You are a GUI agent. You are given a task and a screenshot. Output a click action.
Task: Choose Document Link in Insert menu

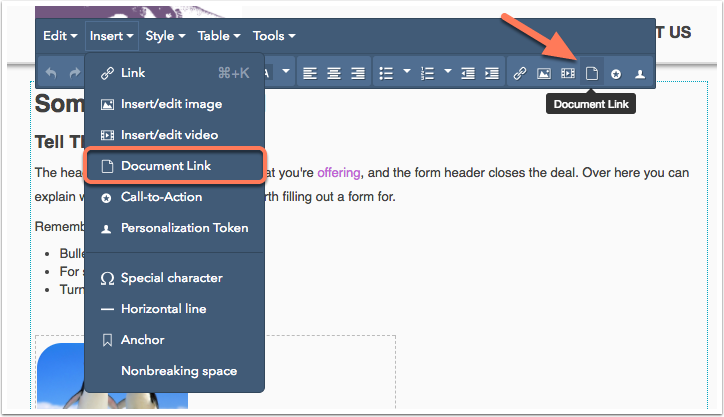(x=175, y=166)
